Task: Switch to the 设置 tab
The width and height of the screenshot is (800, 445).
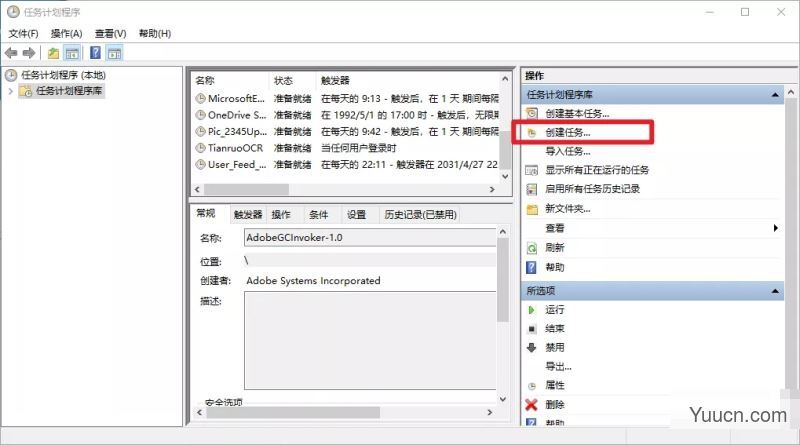Action: 356,215
